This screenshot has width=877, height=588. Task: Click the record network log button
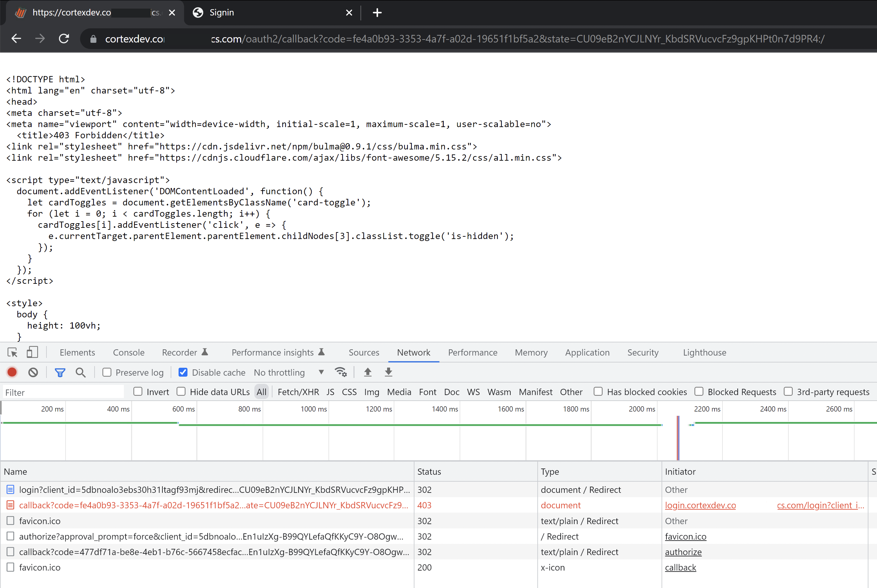pos(12,372)
